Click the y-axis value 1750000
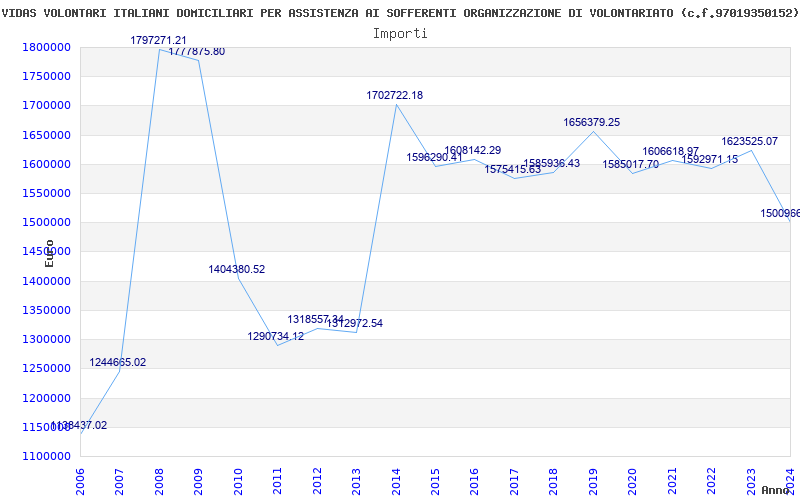The height and width of the screenshot is (500, 800). coord(47,77)
